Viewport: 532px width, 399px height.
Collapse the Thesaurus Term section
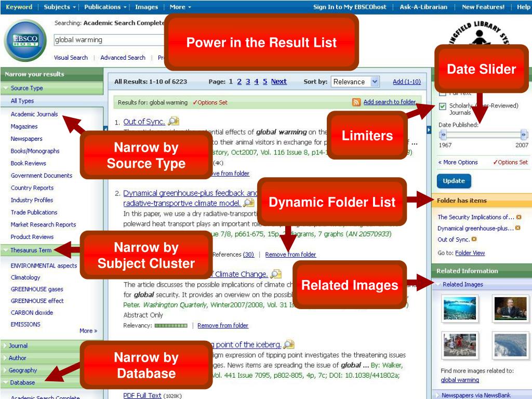6,250
